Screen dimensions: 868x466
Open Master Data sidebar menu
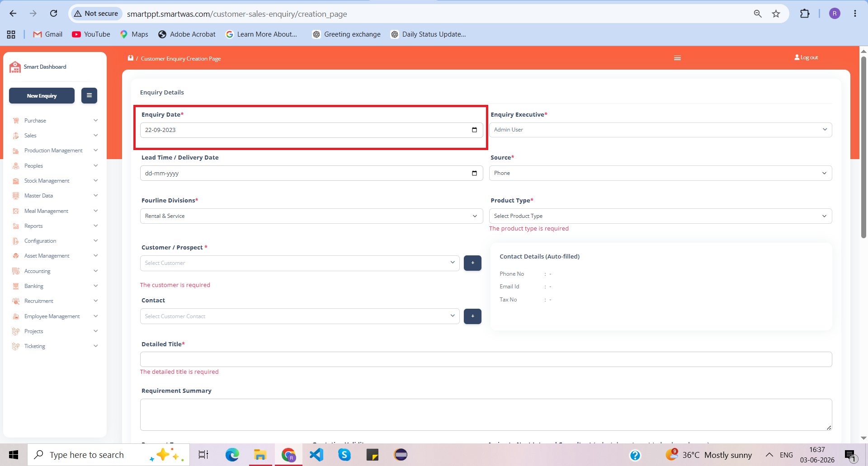click(55, 196)
